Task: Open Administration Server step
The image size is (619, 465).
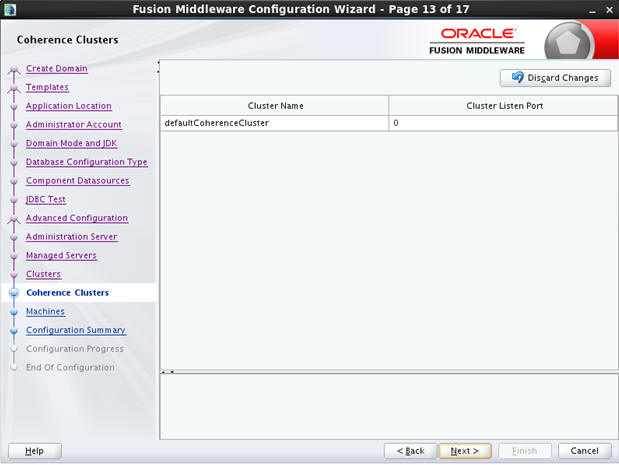Action: coord(72,236)
